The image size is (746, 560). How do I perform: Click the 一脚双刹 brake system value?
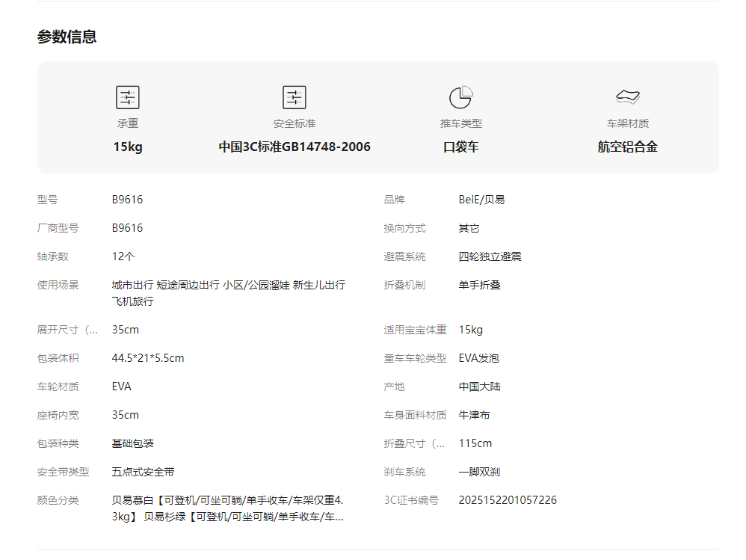pos(479,472)
